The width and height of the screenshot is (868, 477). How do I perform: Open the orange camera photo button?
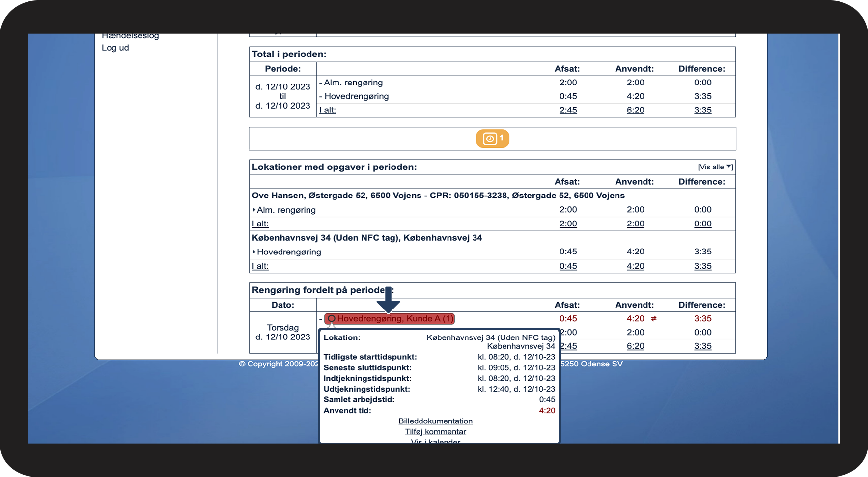[x=492, y=139]
